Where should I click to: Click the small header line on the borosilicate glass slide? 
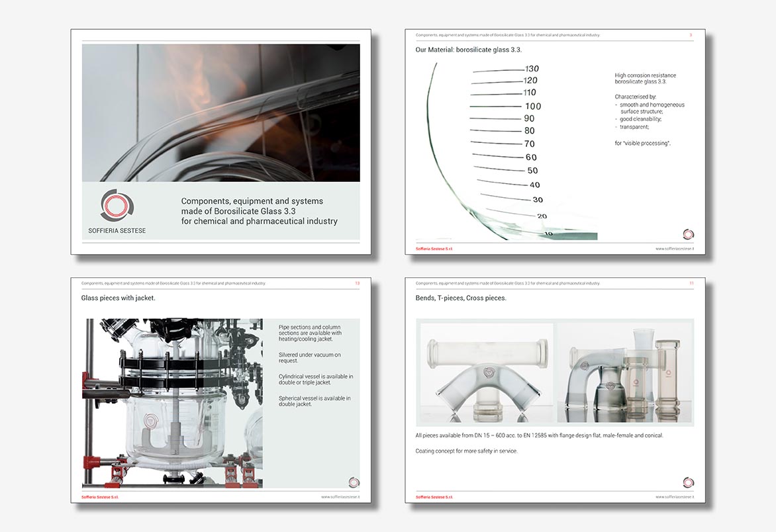coord(508,35)
